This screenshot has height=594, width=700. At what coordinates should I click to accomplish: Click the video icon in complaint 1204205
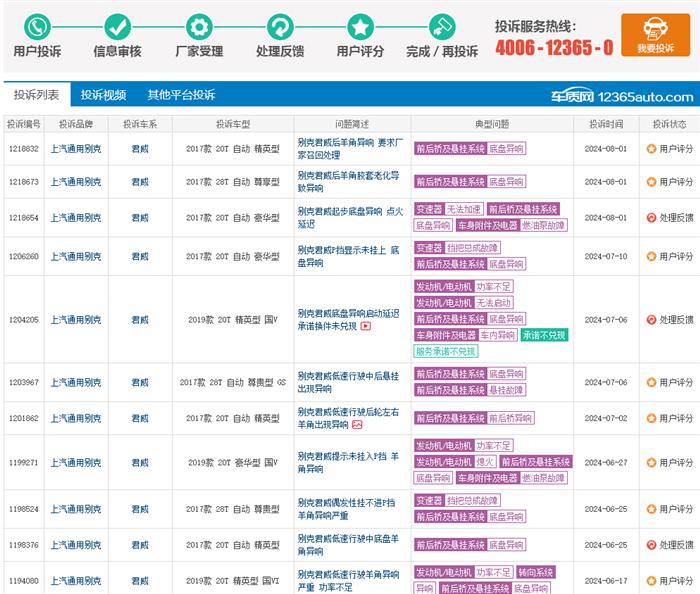[366, 326]
